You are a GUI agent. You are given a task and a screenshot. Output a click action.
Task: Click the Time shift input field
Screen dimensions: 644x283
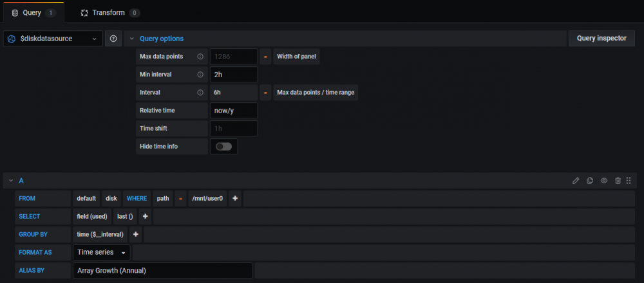click(x=234, y=129)
